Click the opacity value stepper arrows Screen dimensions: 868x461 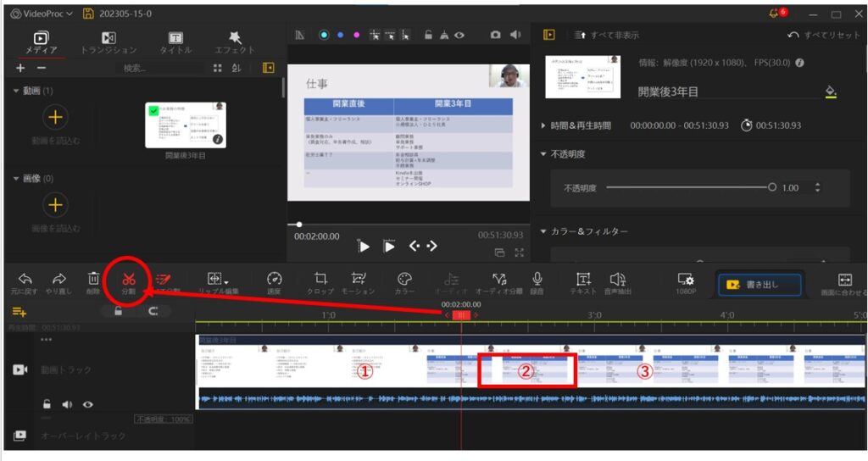818,187
